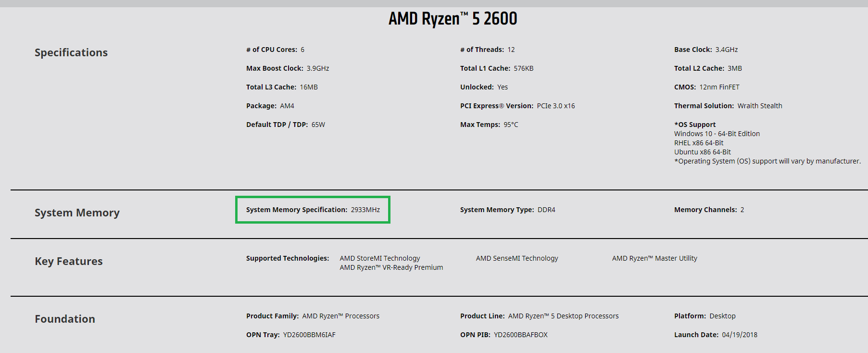Viewport: 868px width, 353px height.
Task: Select the Thermal Solution Wraith Stealth text
Action: tap(728, 106)
